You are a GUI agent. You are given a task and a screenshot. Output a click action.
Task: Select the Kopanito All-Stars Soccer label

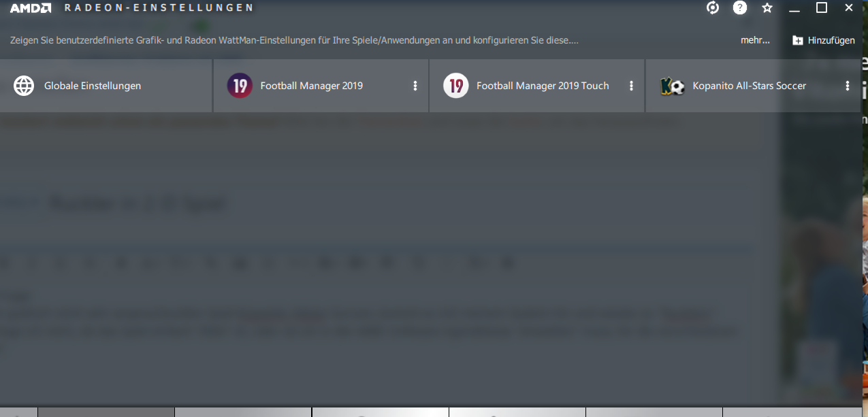tap(750, 86)
